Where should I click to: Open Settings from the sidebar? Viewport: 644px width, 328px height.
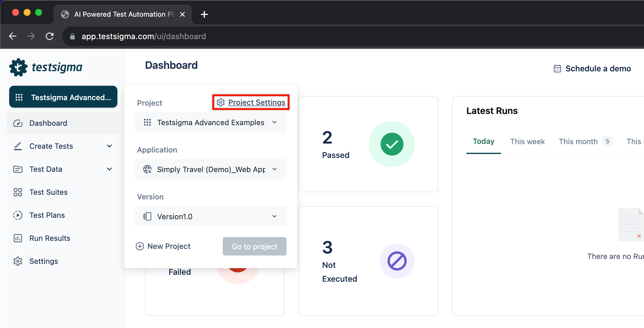coord(63,261)
